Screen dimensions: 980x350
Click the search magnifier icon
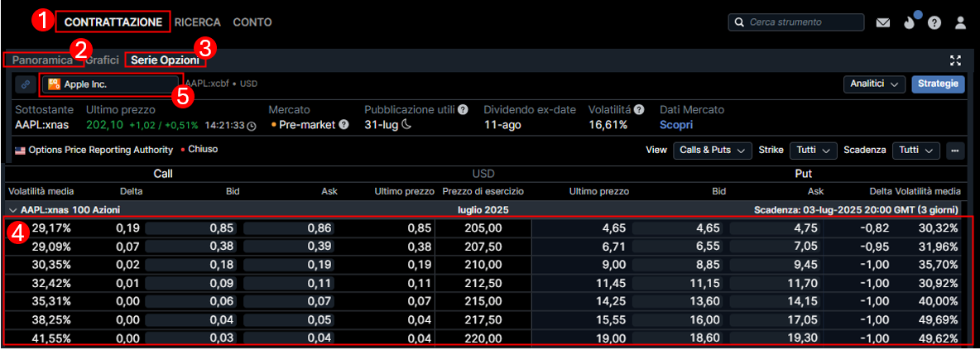click(x=739, y=22)
